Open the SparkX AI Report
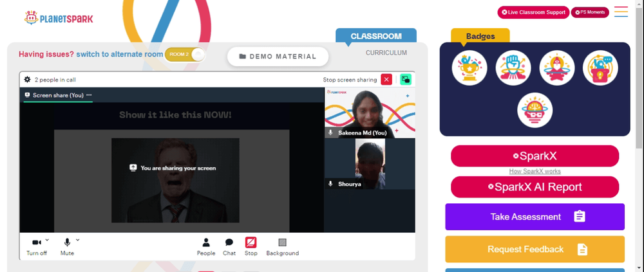This screenshot has width=644, height=272. (x=535, y=187)
